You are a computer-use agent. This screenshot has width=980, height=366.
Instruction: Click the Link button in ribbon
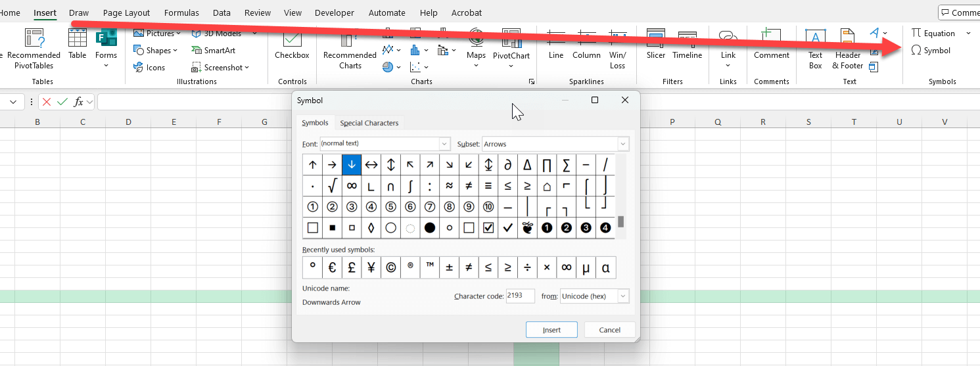tap(728, 49)
